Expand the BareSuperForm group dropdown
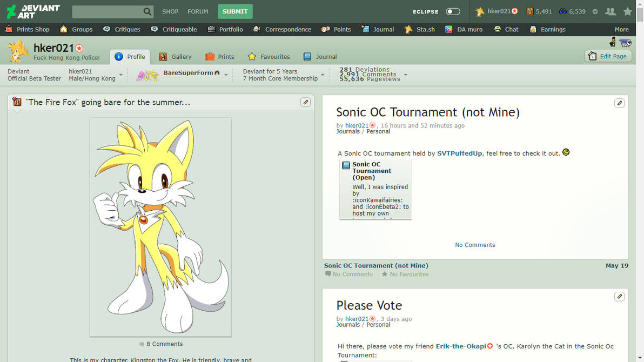The width and height of the screenshot is (644, 362). click(226, 75)
